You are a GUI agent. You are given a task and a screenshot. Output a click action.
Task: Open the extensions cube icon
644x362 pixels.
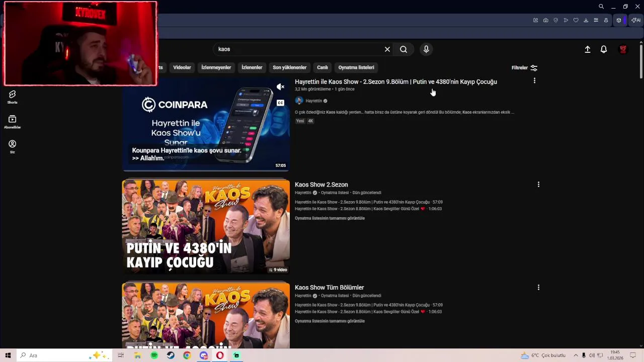pos(619,20)
